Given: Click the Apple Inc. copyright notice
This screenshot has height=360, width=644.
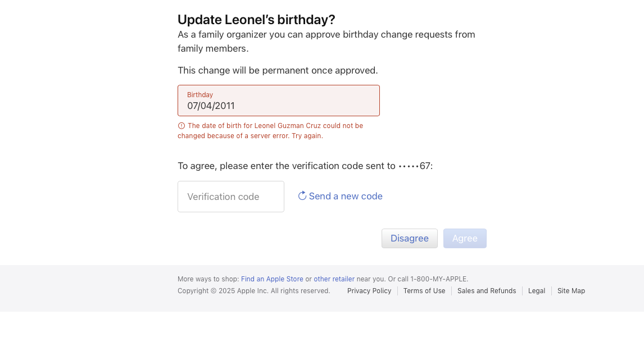Looking at the screenshot, I should click(253, 291).
